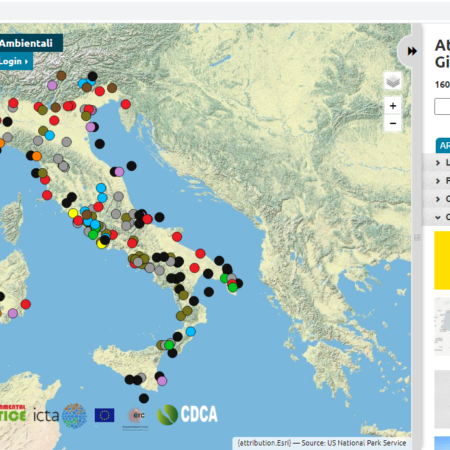Switch to the AR tab in side panel
Screen dimensions: 450x450
(x=443, y=146)
